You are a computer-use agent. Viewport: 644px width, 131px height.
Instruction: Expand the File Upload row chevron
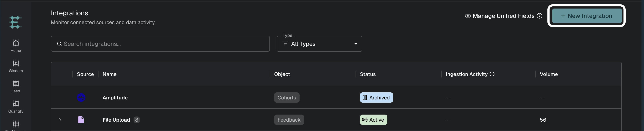coord(60,120)
